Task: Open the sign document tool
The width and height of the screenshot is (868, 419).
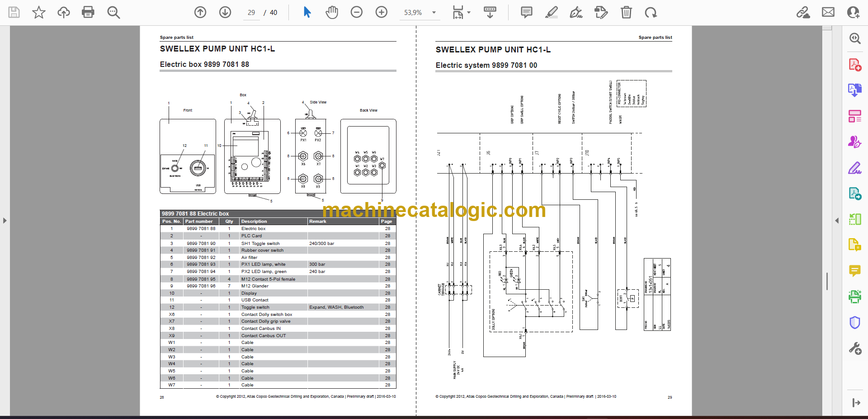Action: point(576,12)
